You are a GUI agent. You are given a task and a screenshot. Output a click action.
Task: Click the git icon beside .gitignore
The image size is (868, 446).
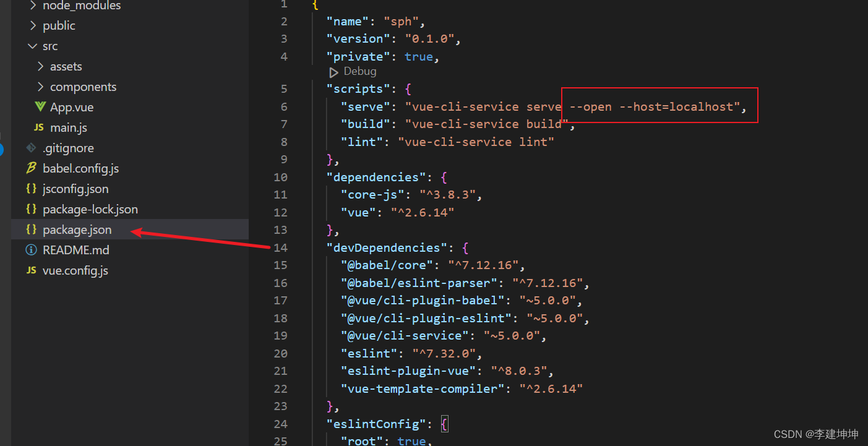(31, 148)
